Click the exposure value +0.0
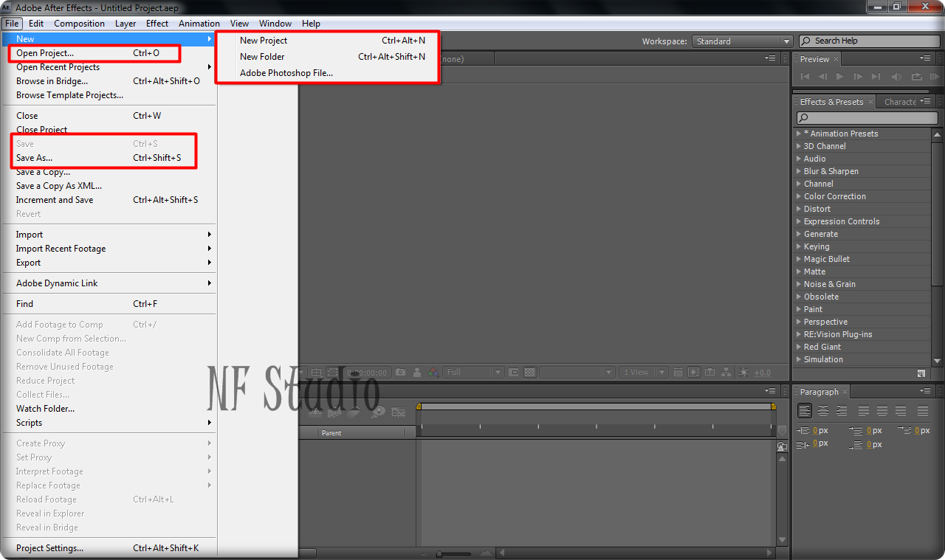This screenshot has height=560, width=945. pos(762,373)
